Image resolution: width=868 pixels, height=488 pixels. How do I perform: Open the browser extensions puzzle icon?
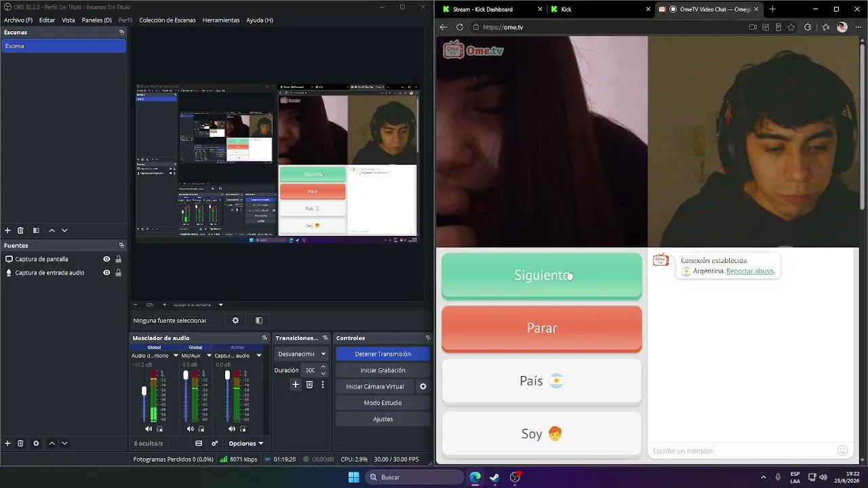click(x=808, y=27)
